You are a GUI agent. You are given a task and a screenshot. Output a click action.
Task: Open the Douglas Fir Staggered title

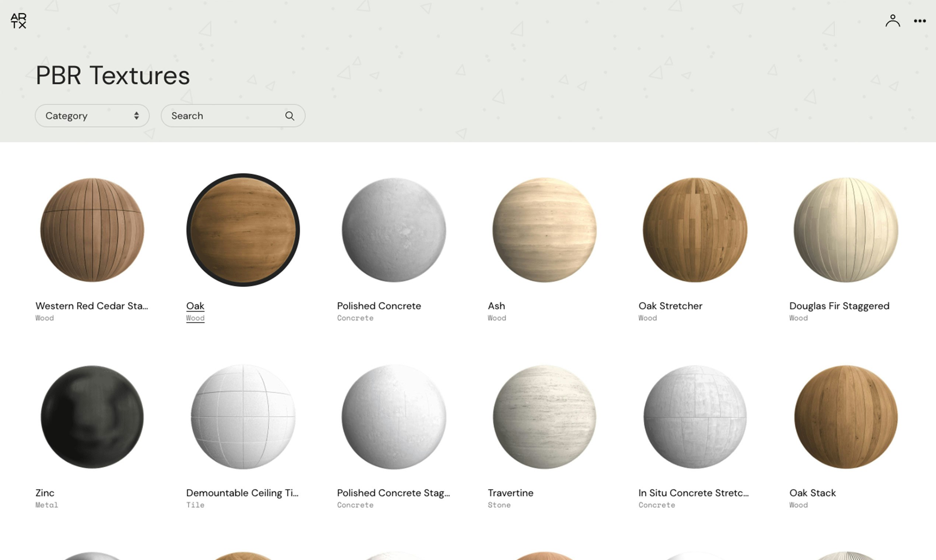tap(839, 306)
